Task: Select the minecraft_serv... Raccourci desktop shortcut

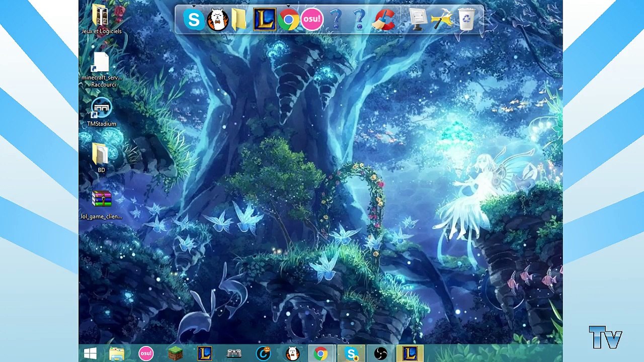Action: click(x=101, y=69)
